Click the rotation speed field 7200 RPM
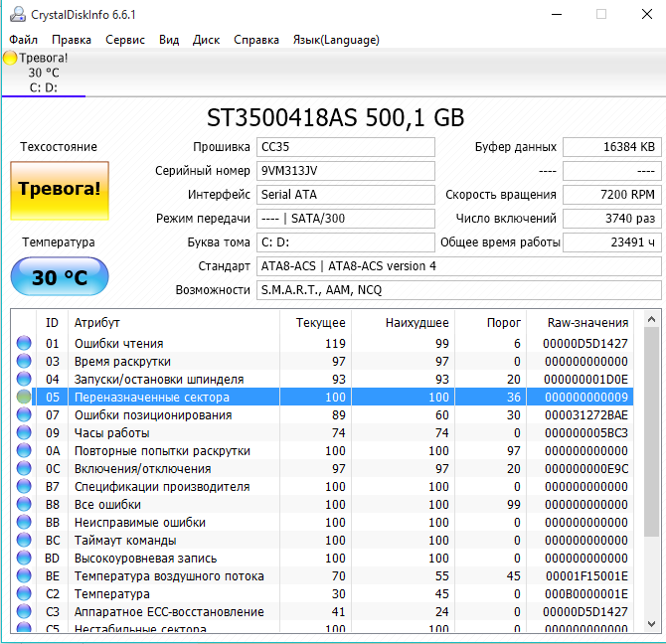 612,195
